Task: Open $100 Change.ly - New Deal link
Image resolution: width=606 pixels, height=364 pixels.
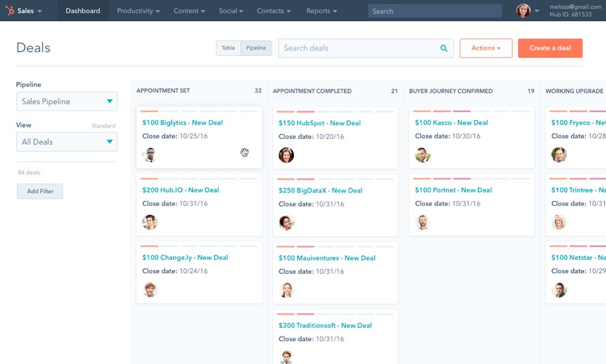Action: pos(185,258)
